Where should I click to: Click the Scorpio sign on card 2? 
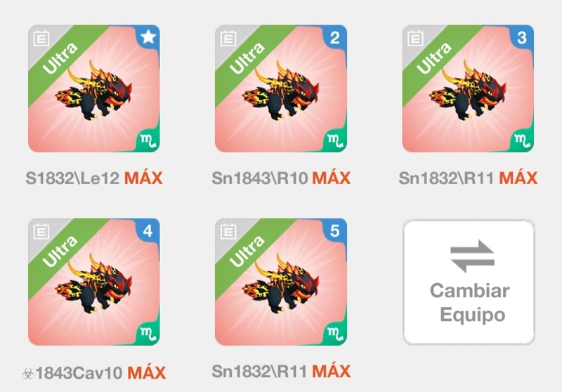[335, 140]
